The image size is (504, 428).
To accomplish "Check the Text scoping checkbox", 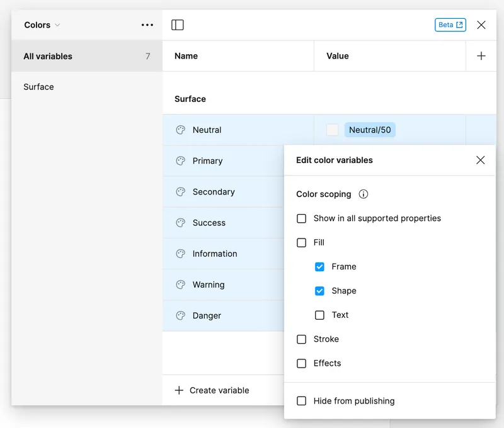I will click(320, 315).
